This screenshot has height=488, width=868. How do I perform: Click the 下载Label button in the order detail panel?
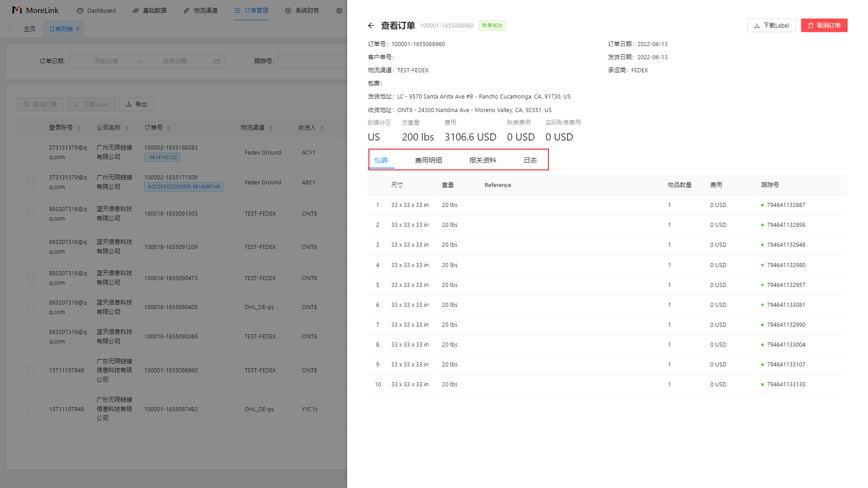771,25
